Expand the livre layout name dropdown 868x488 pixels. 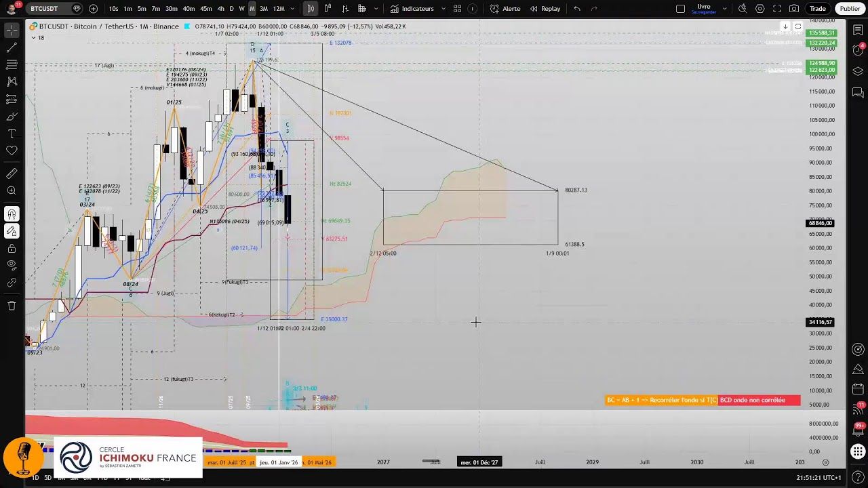(x=724, y=9)
